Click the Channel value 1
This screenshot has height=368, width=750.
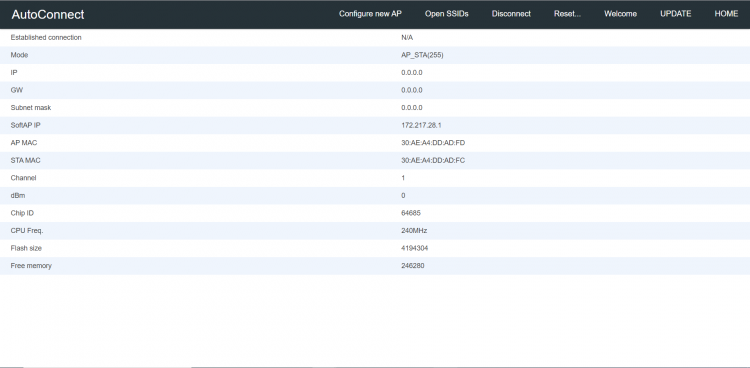[x=403, y=178]
